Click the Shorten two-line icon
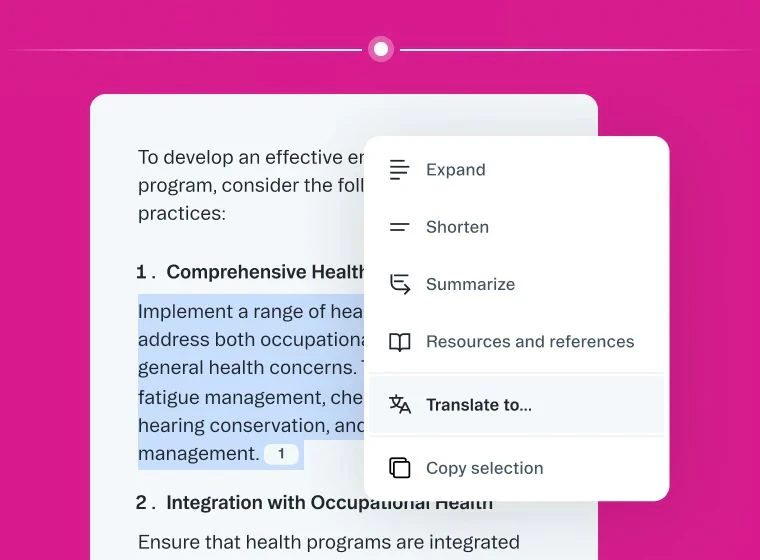 399,227
